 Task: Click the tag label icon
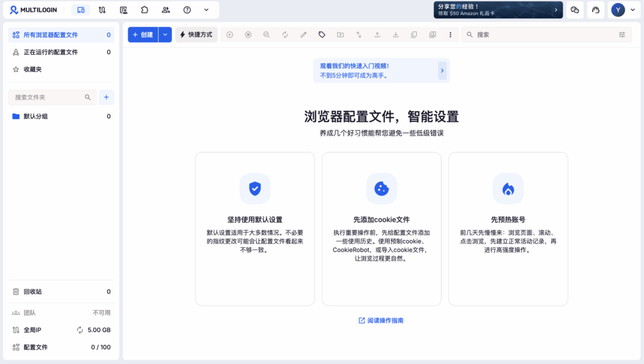click(x=322, y=35)
